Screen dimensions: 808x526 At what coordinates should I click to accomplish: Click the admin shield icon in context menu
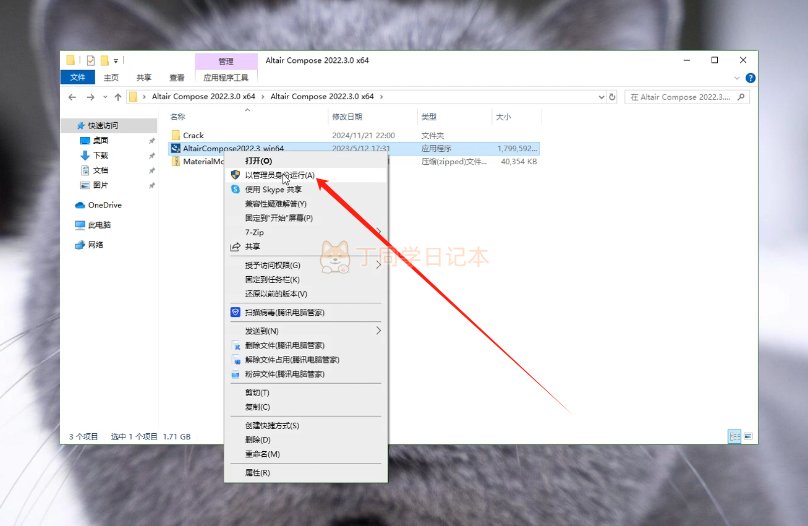235,175
